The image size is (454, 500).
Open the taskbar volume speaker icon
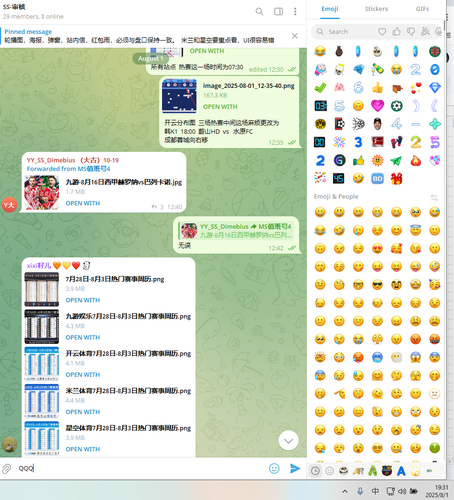[402, 491]
